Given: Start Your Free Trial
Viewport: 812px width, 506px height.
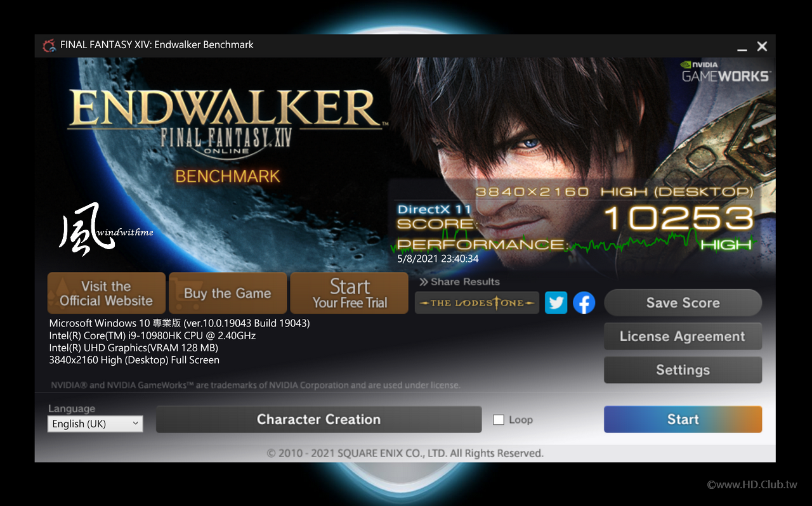Looking at the screenshot, I should click(x=349, y=293).
